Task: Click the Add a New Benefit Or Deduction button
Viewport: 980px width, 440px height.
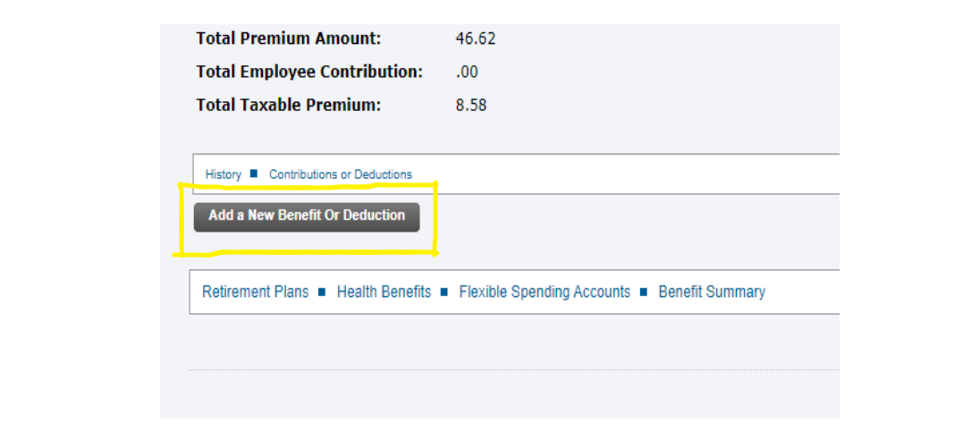Action: [x=306, y=217]
